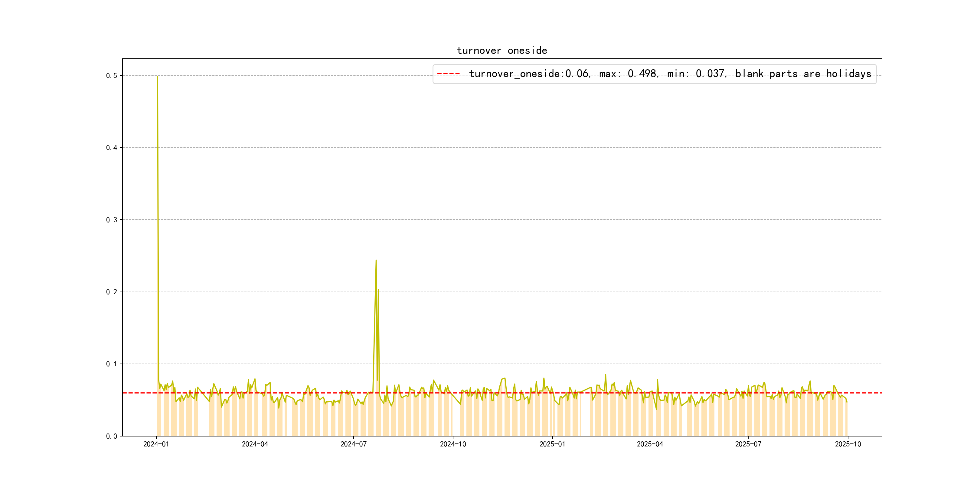The width and height of the screenshot is (980, 490).
Task: Click the chart title 'turnover oneside'
Action: click(502, 51)
